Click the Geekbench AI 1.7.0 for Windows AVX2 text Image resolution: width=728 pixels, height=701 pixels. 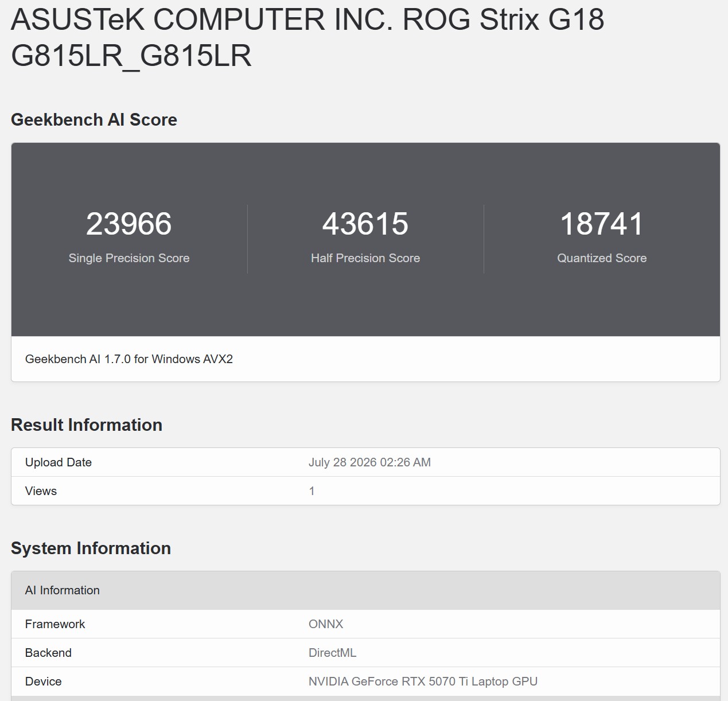(x=129, y=359)
